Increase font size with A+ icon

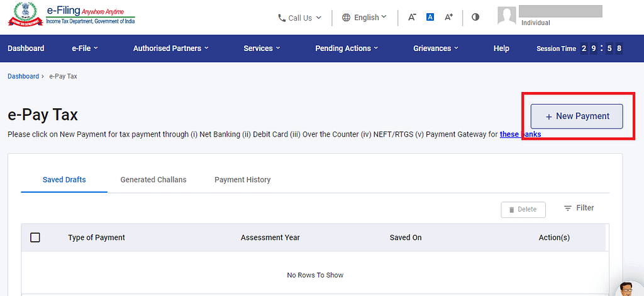pos(448,17)
